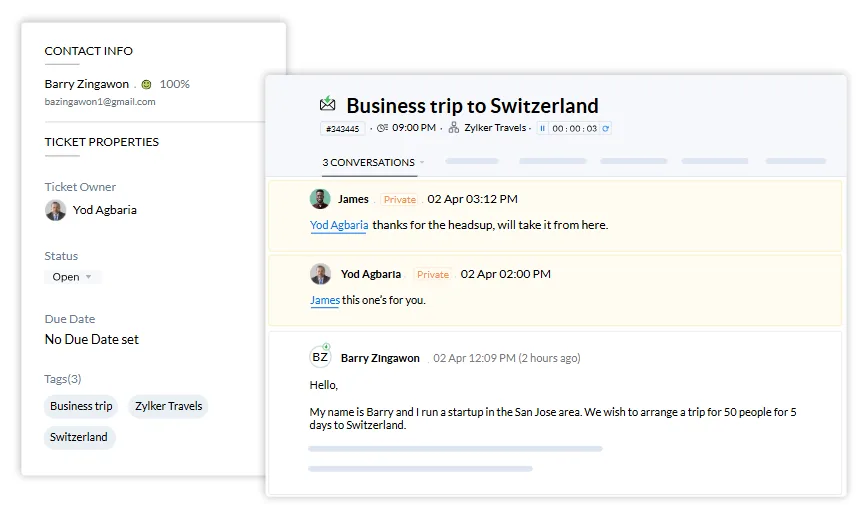This screenshot has width=860, height=509.
Task: Click Private label on James's comment
Action: pos(399,200)
